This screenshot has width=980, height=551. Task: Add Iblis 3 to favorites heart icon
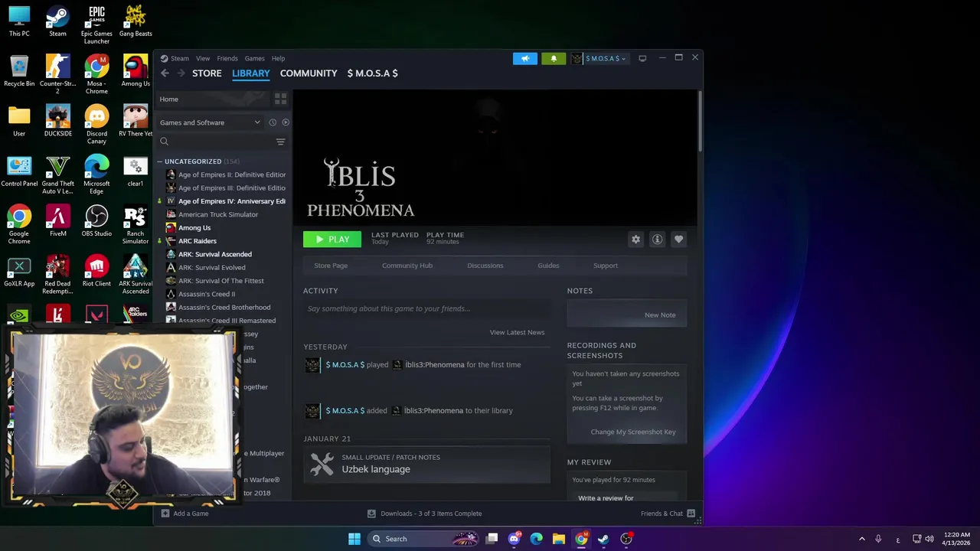[678, 240]
